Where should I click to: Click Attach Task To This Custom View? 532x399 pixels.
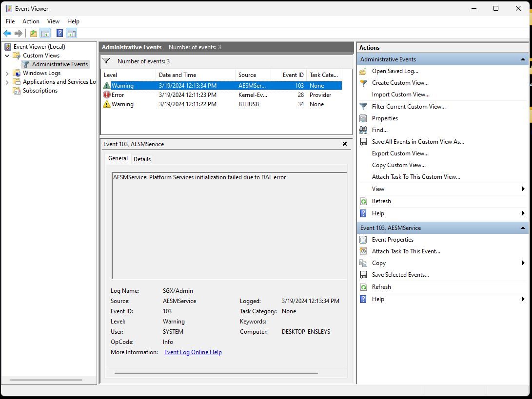click(416, 177)
